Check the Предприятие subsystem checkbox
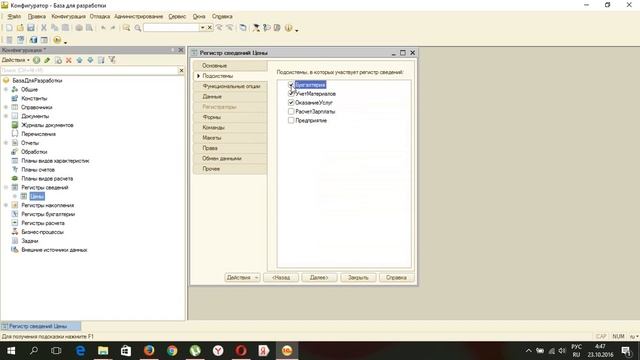The width and height of the screenshot is (640, 360). [x=291, y=120]
